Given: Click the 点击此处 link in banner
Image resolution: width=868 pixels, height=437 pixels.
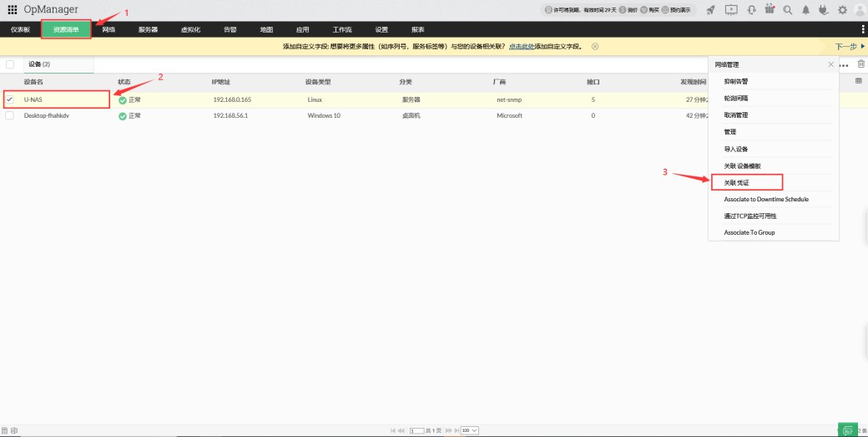Looking at the screenshot, I should pos(521,47).
